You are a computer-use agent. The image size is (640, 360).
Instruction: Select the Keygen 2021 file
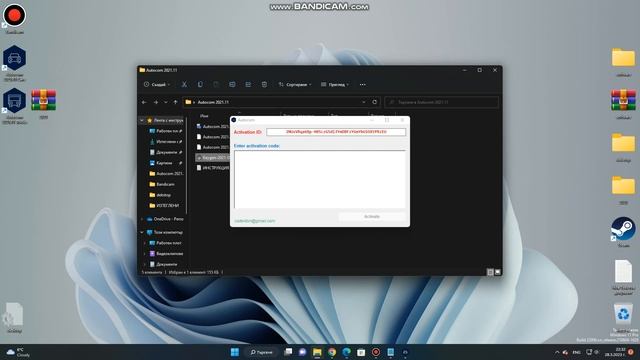(x=212, y=157)
